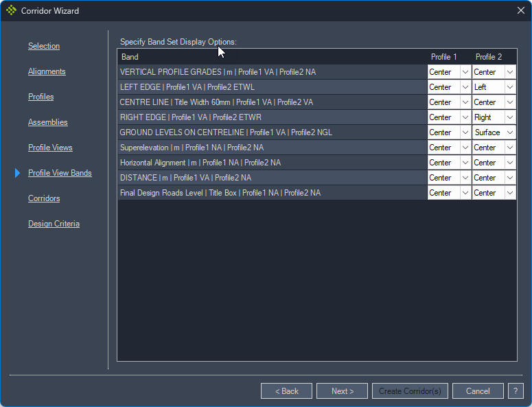Select the LEFT EDGE band row
532x407 pixels.
point(272,87)
